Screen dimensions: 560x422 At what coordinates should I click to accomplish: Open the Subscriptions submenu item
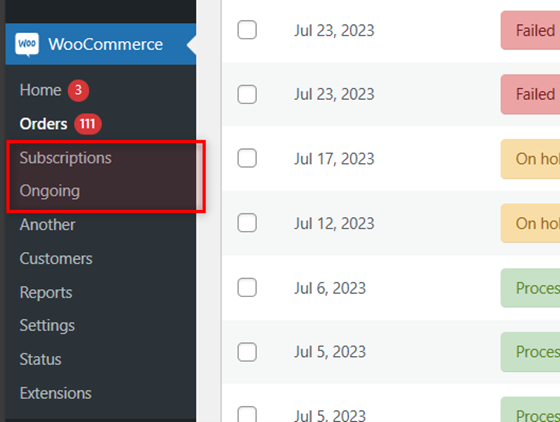pyautogui.click(x=65, y=158)
